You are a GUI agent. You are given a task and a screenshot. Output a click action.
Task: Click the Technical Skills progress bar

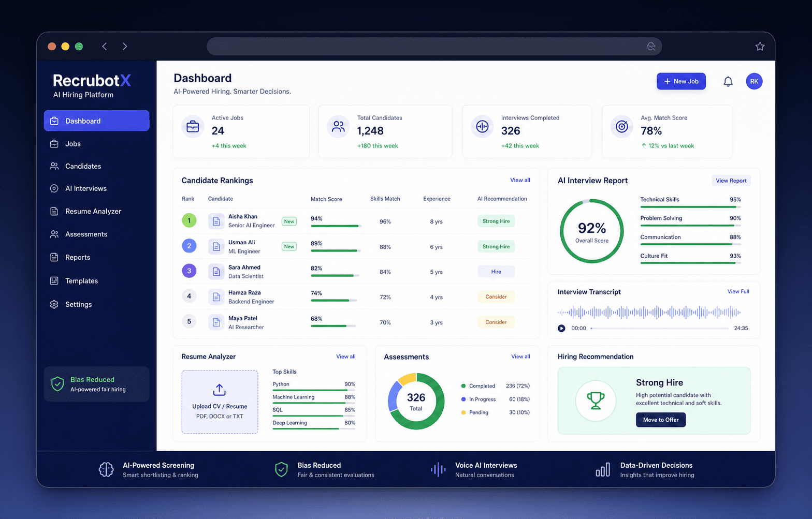[x=690, y=207]
